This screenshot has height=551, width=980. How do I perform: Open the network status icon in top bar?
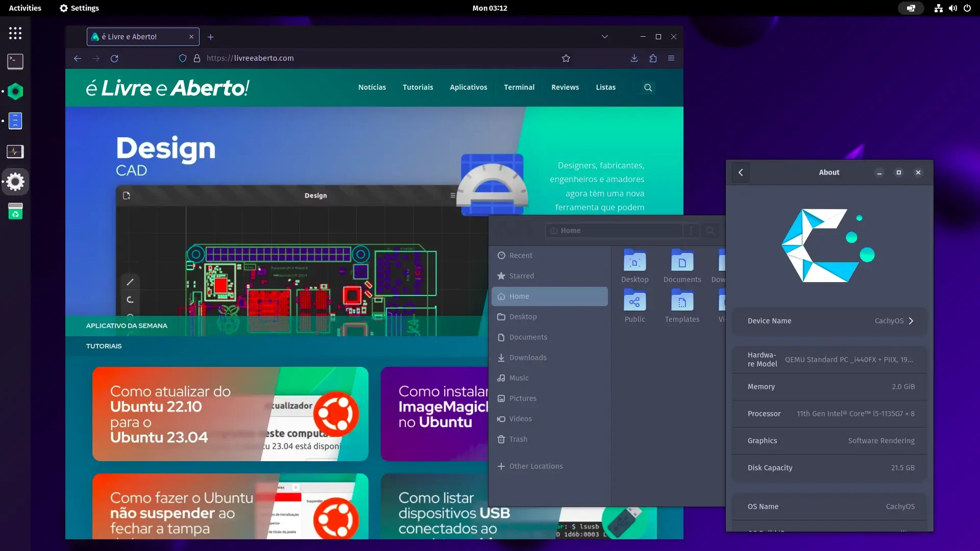pyautogui.click(x=938, y=8)
